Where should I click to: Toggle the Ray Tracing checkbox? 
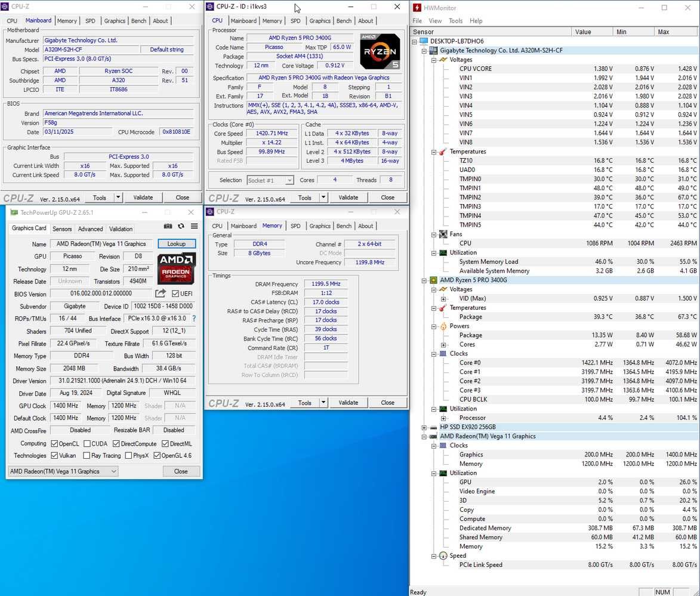coord(87,456)
